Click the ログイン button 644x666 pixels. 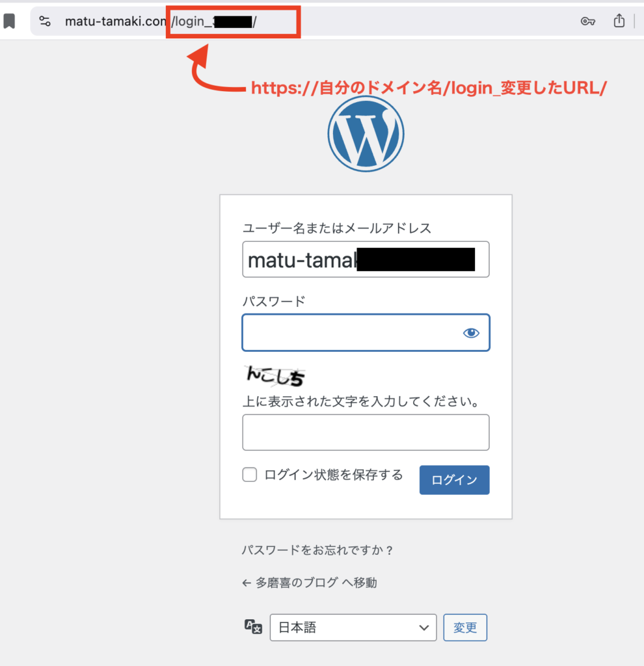click(455, 480)
